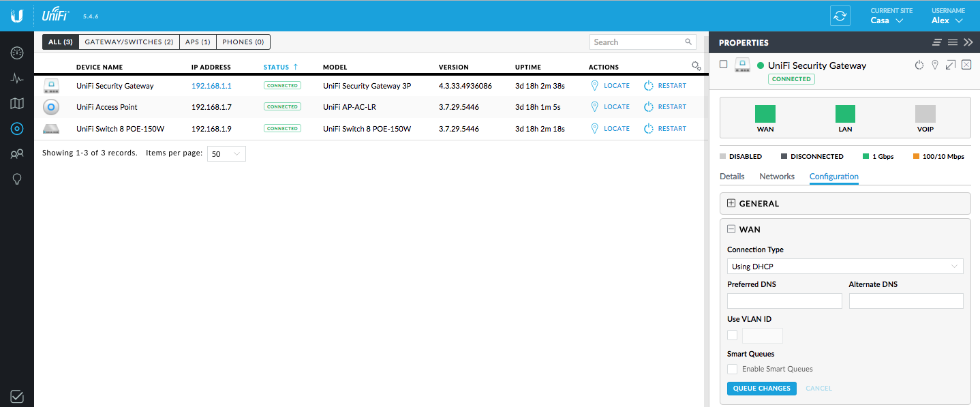Click the Alternate DNS input field
The width and height of the screenshot is (980, 407).
906,301
